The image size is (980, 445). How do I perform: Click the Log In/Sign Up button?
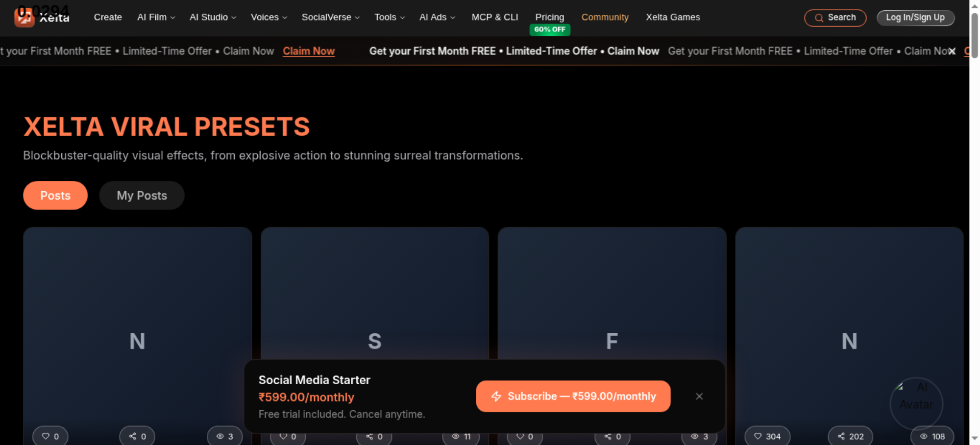[915, 18]
